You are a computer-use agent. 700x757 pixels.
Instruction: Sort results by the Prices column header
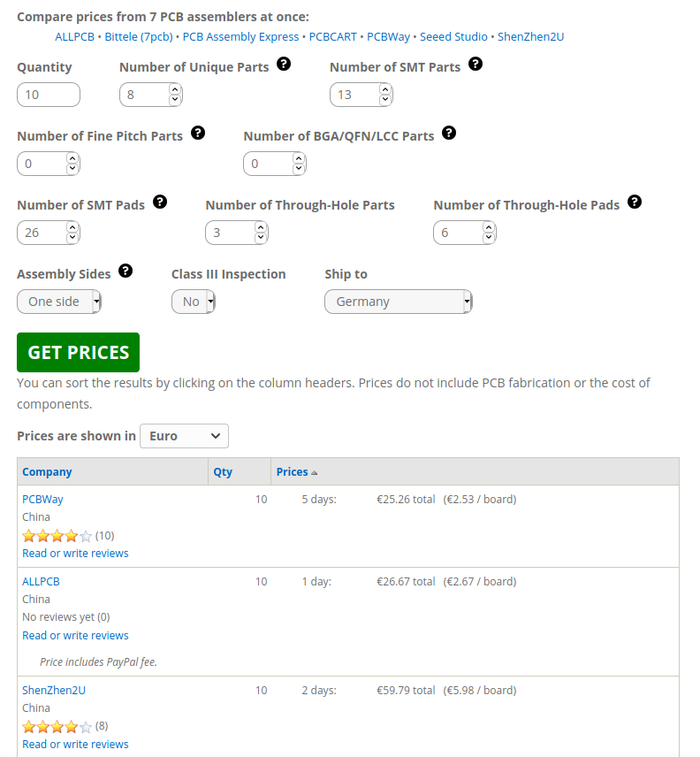(x=293, y=472)
